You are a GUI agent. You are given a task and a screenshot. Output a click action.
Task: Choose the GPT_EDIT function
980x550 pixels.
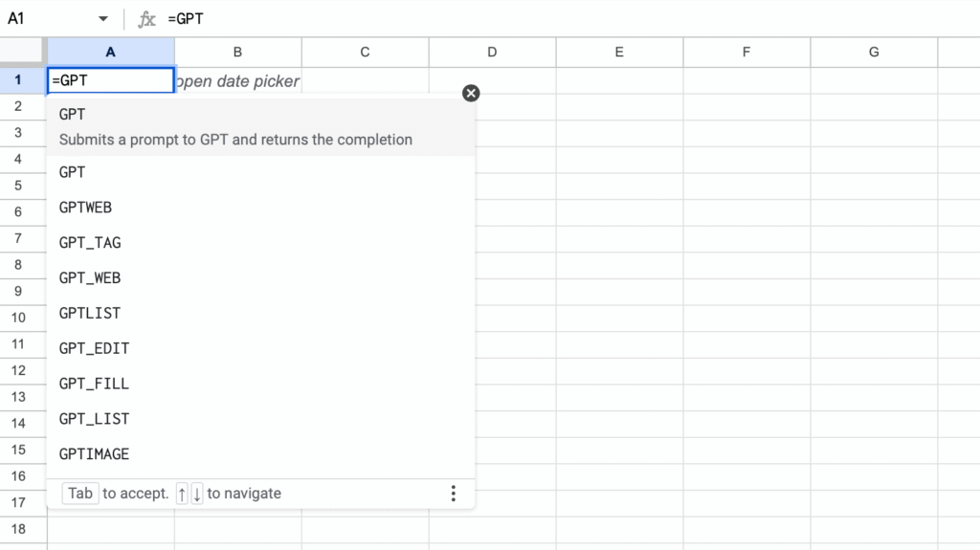260,348
